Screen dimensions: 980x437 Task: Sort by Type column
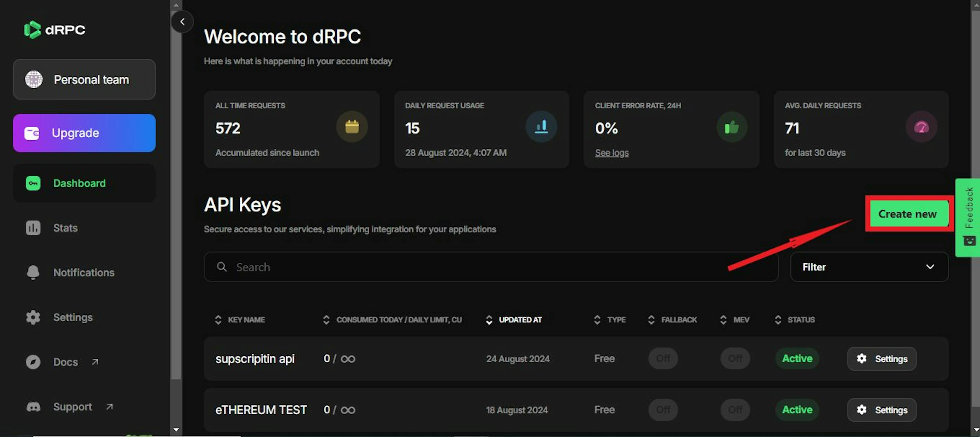point(610,320)
